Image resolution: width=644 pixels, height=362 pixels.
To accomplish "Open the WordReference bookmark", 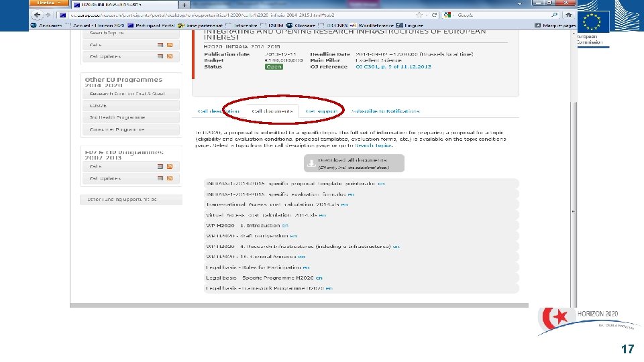I will (372, 25).
